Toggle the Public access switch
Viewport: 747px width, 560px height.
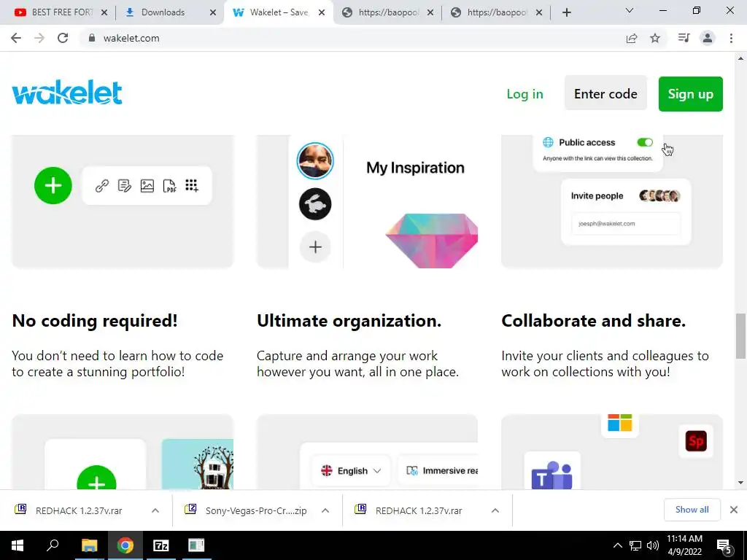pyautogui.click(x=645, y=142)
